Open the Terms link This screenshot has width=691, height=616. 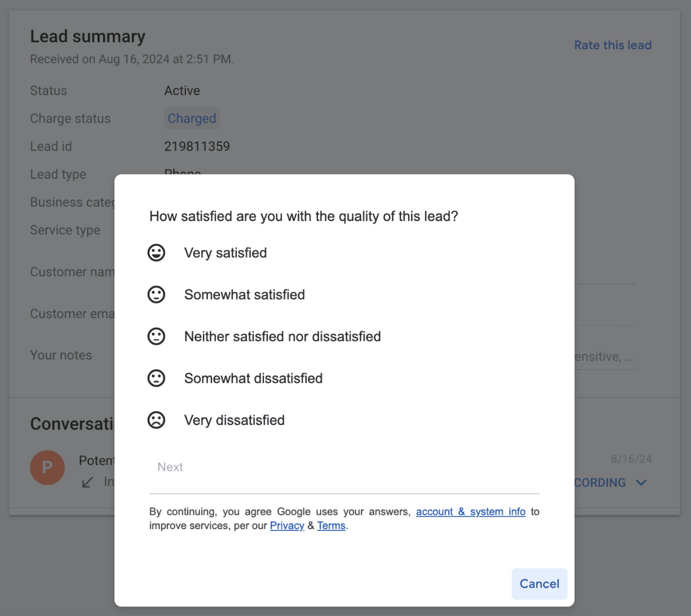pos(331,525)
